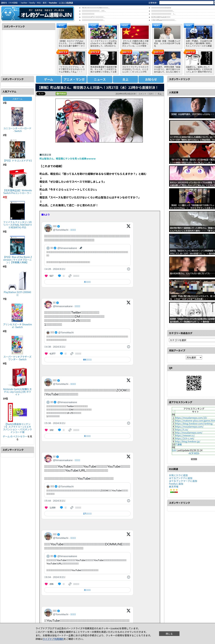Like the tweet showing 1,030 likes
Viewport: 215px width, 644px height.
[46, 508]
